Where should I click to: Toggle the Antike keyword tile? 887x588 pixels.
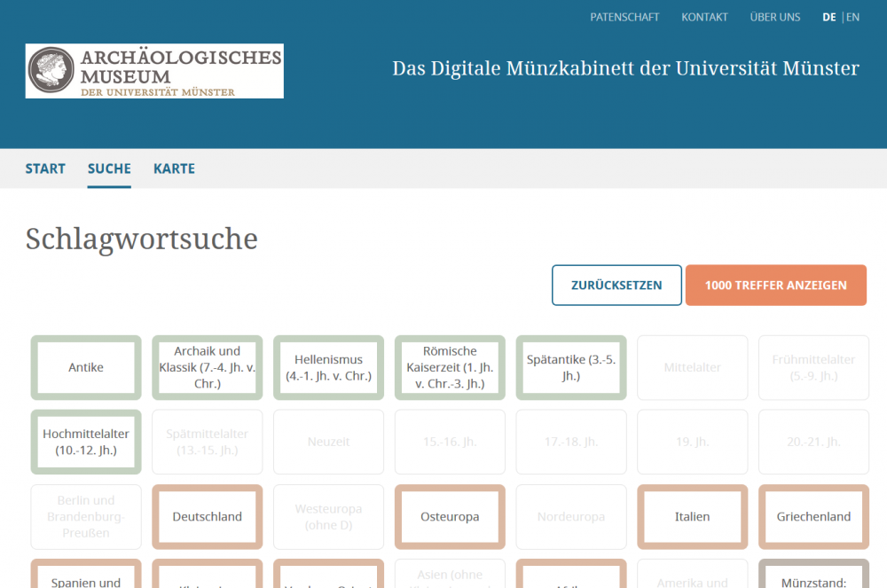(86, 367)
